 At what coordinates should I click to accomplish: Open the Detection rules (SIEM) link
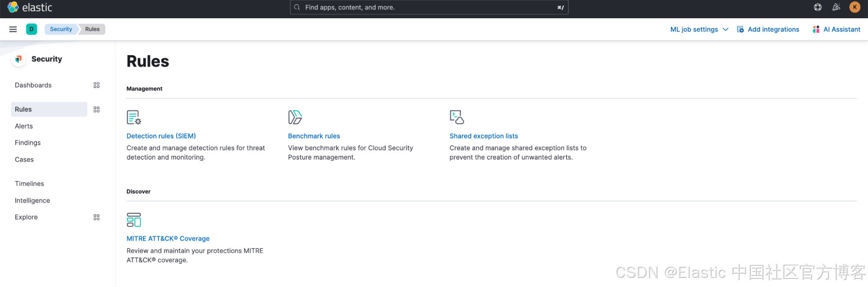pyautogui.click(x=161, y=136)
